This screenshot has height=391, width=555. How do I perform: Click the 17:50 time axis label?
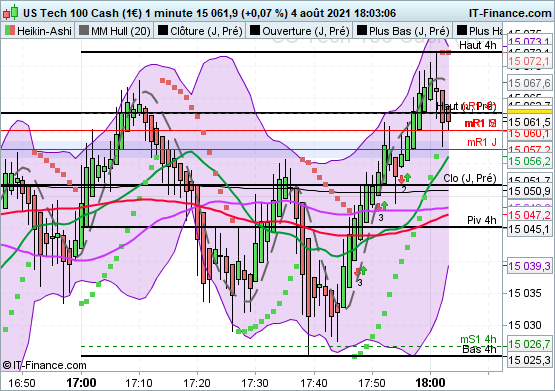[x=372, y=383]
